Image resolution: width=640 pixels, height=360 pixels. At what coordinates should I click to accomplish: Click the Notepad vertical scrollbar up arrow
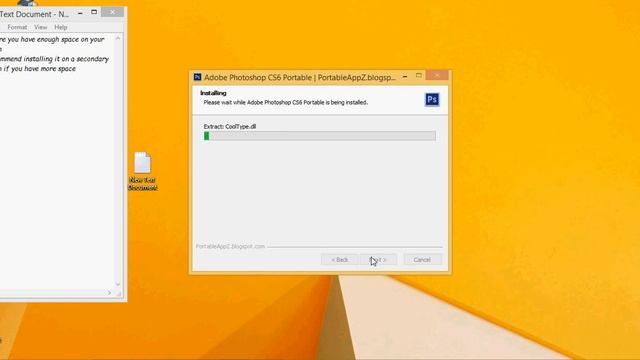(x=118, y=38)
